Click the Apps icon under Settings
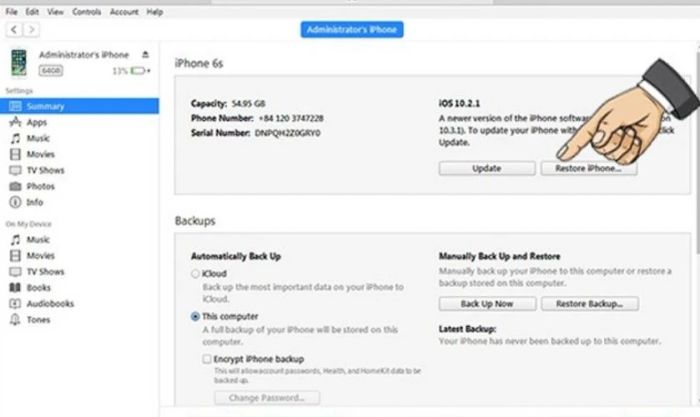Viewport: 700px width, 417px height. (x=15, y=122)
